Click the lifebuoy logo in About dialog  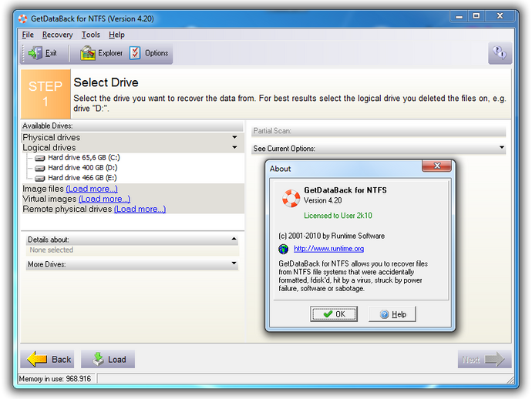[291, 198]
